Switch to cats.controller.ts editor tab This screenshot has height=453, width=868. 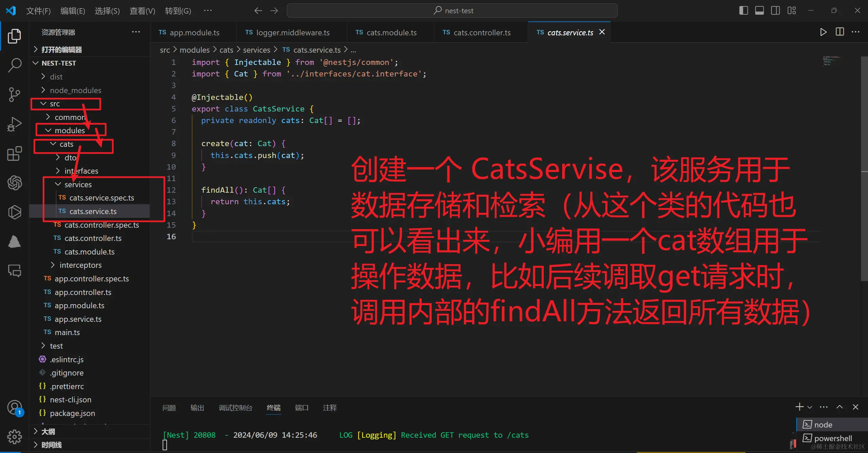(481, 32)
